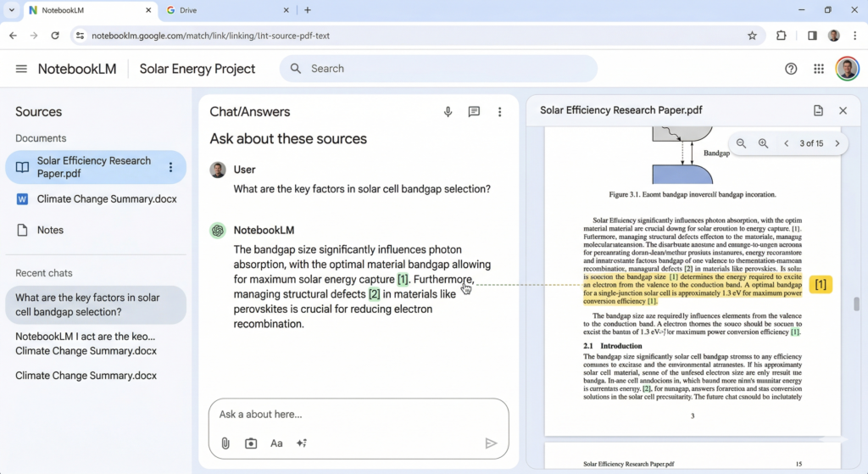Open more options for Solar Efficiency Research Paper
The width and height of the screenshot is (868, 474).
[x=170, y=167]
